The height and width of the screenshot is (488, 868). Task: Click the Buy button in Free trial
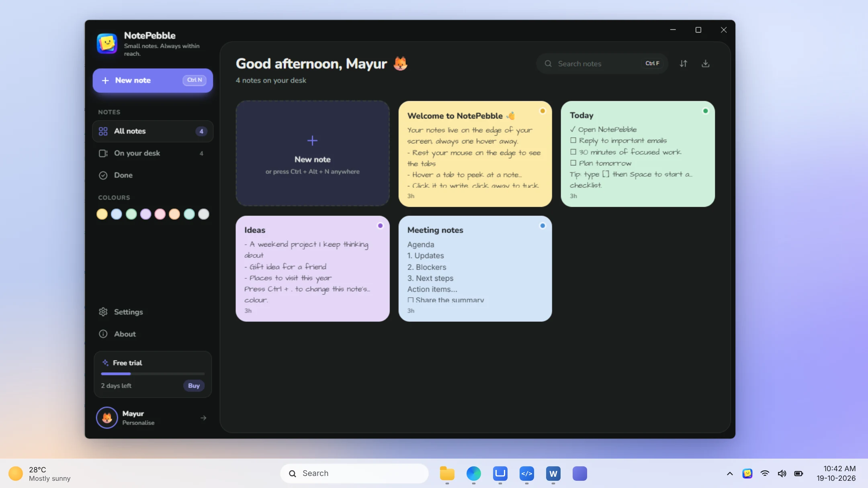point(194,386)
